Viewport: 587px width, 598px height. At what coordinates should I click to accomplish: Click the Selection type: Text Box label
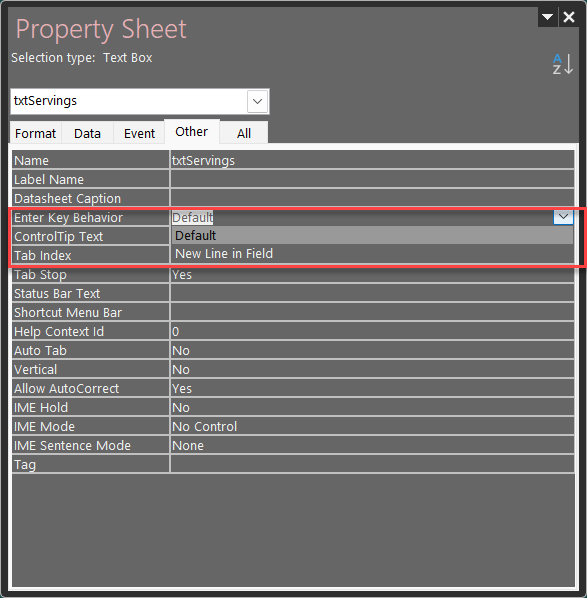tap(82, 58)
